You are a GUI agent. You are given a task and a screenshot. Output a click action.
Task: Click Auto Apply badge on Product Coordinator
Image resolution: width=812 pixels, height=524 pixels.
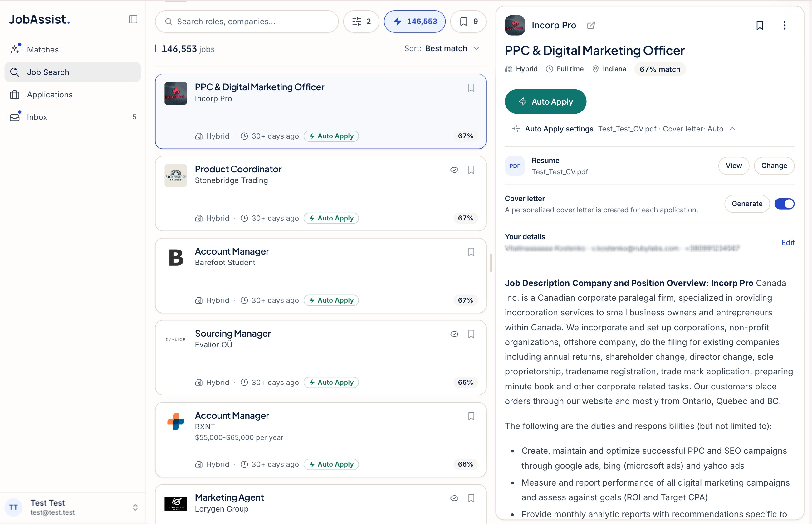(331, 218)
